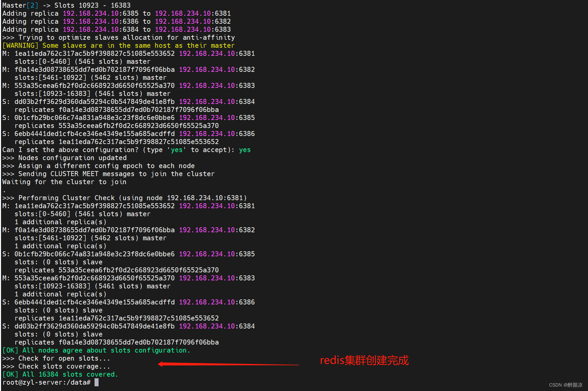Click '[OK] All nodes agree about slots configuration.'
588x391 pixels.
(x=96, y=350)
